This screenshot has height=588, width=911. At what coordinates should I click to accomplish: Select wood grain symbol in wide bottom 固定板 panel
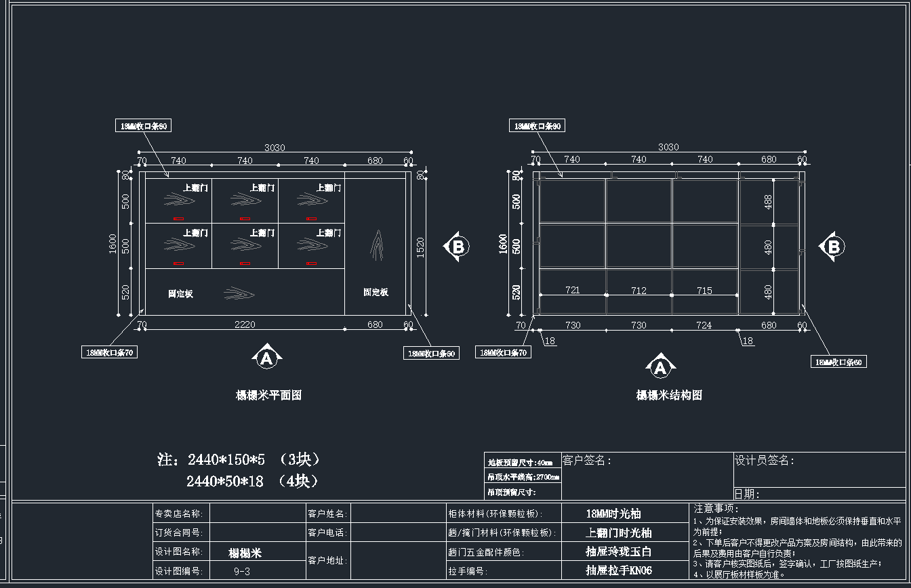pyautogui.click(x=239, y=293)
